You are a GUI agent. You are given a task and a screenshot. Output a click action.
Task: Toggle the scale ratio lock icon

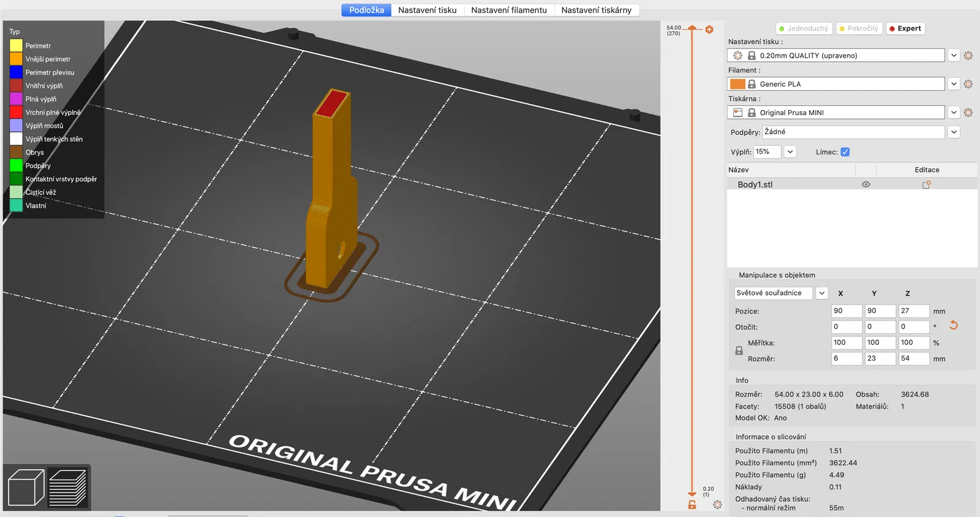tap(739, 351)
